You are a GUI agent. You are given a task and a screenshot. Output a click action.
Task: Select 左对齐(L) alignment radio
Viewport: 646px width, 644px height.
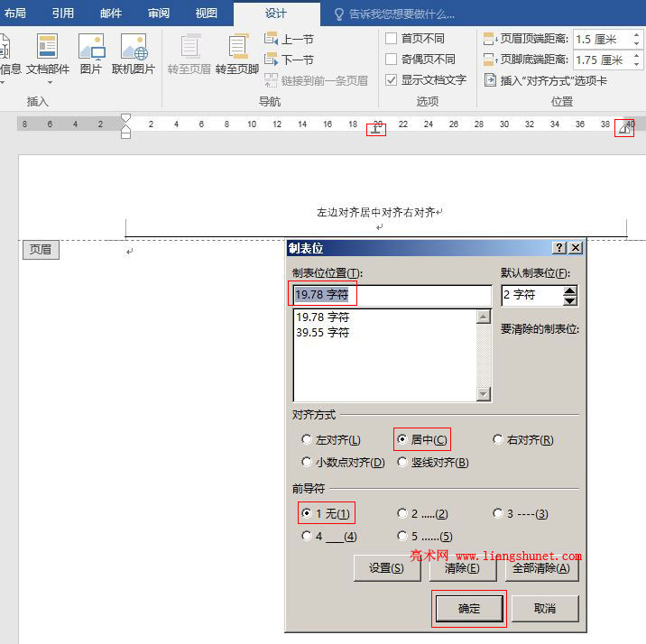(307, 439)
